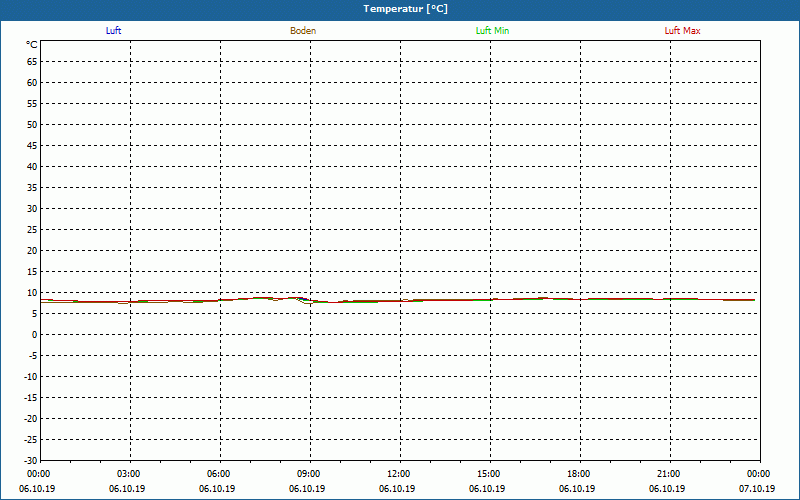Click the 07.10.19 date label

(x=757, y=489)
